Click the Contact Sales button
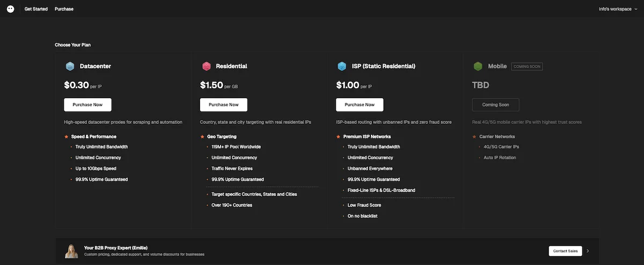The width and height of the screenshot is (644, 265). point(565,251)
